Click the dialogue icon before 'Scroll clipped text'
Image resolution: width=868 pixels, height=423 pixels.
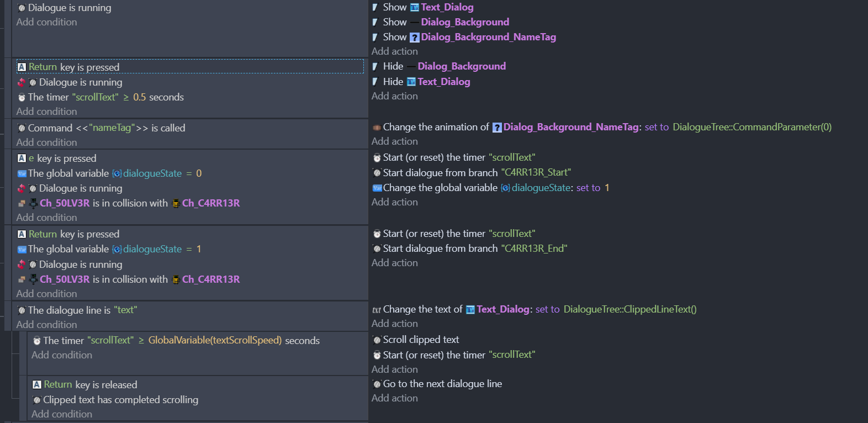tap(377, 340)
